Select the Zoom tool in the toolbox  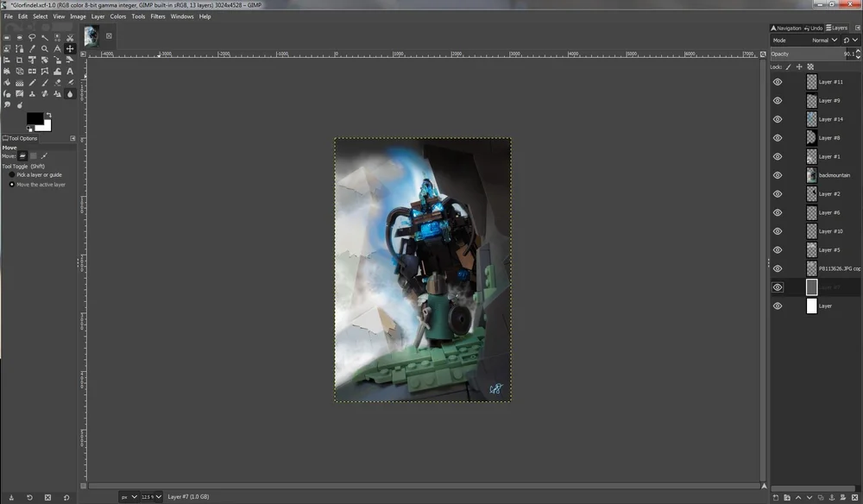tap(44, 48)
